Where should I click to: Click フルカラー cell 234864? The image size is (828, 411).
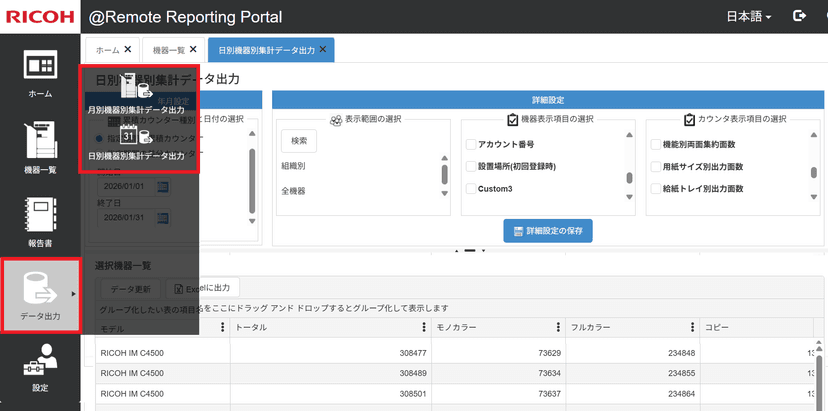(x=633, y=394)
